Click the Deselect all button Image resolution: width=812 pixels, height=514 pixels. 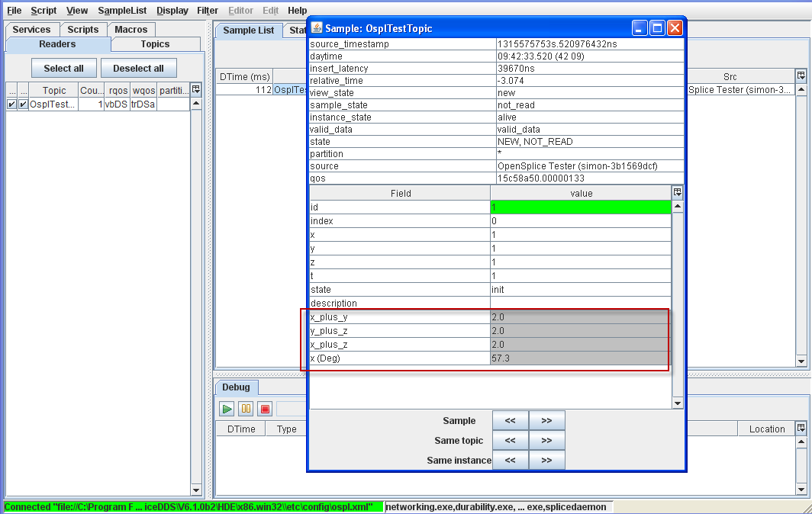pos(138,69)
